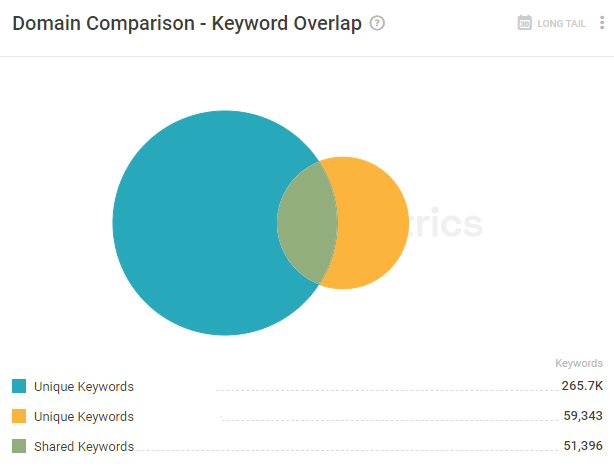This screenshot has height=472, width=614.
Task: Click the Keywords column header
Action: click(x=579, y=363)
